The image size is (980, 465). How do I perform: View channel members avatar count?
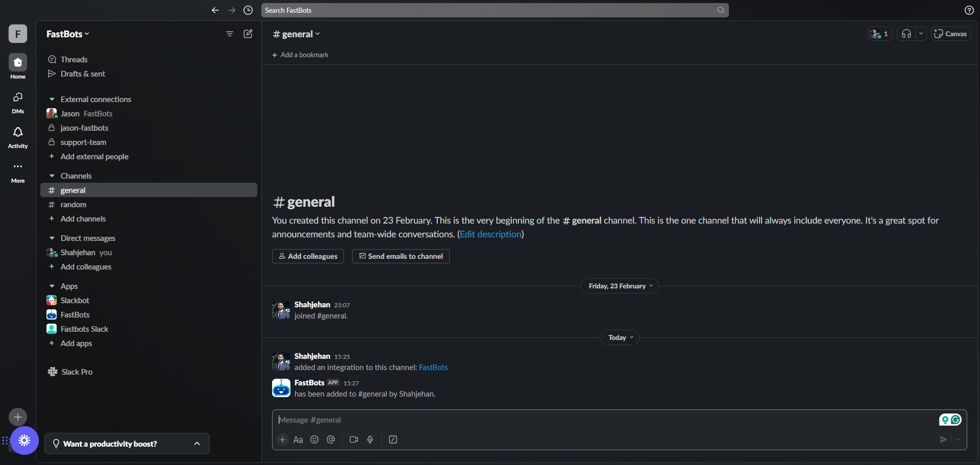(880, 34)
